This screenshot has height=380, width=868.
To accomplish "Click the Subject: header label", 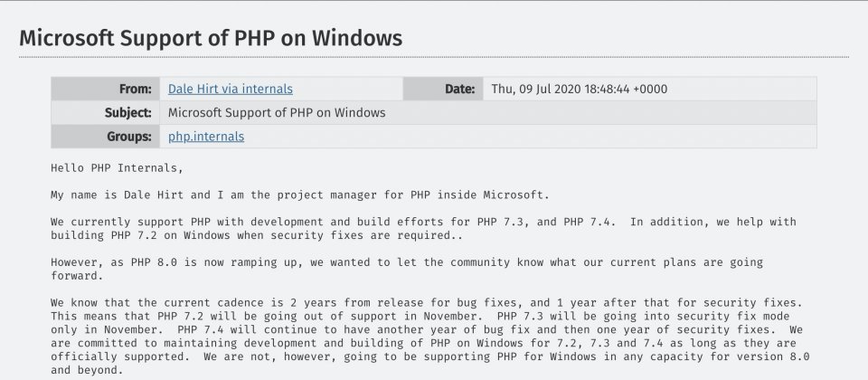I will 127,113.
